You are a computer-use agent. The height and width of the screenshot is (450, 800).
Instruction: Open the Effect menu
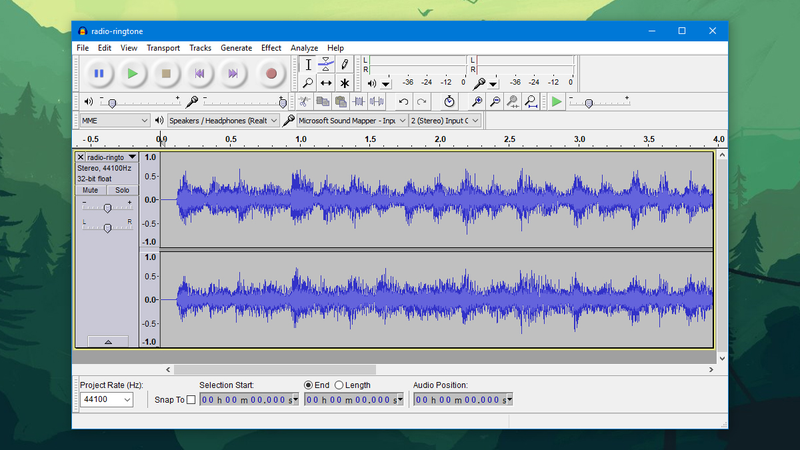[x=271, y=48]
